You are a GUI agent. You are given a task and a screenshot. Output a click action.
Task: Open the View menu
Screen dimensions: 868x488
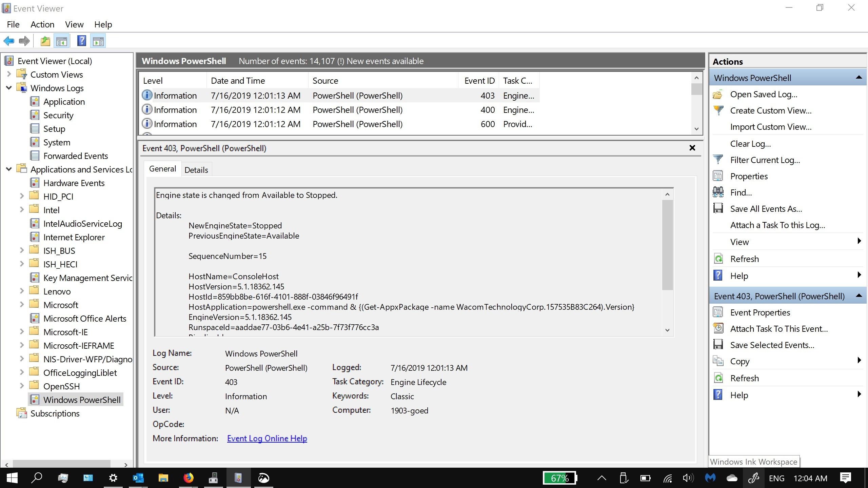coord(74,24)
